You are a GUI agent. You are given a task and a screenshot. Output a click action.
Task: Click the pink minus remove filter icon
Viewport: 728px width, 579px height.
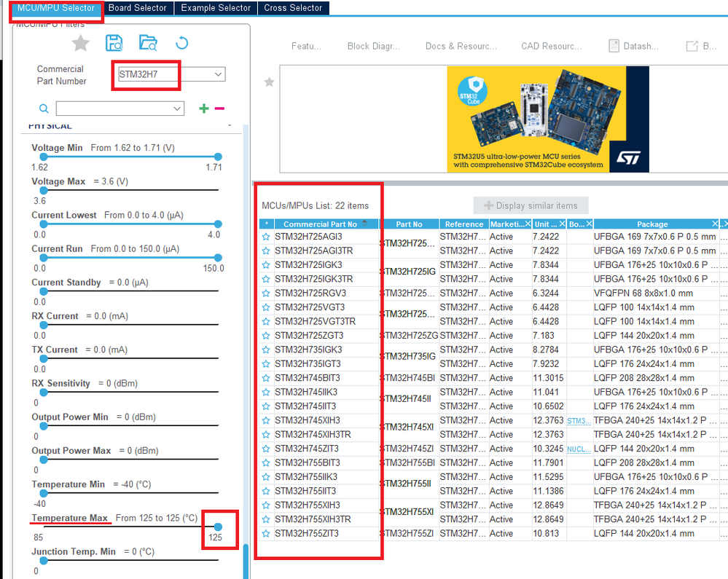(219, 109)
